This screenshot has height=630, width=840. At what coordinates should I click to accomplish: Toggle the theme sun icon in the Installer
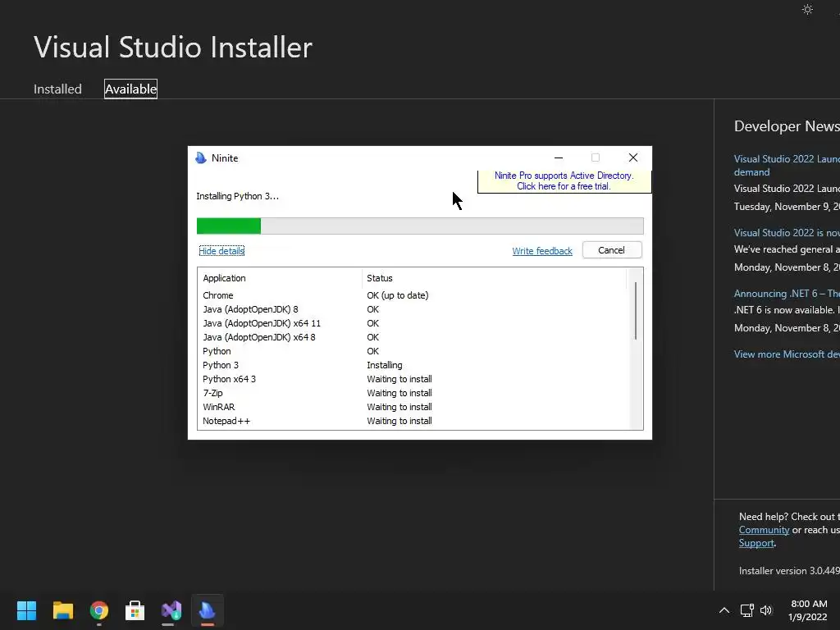(807, 9)
